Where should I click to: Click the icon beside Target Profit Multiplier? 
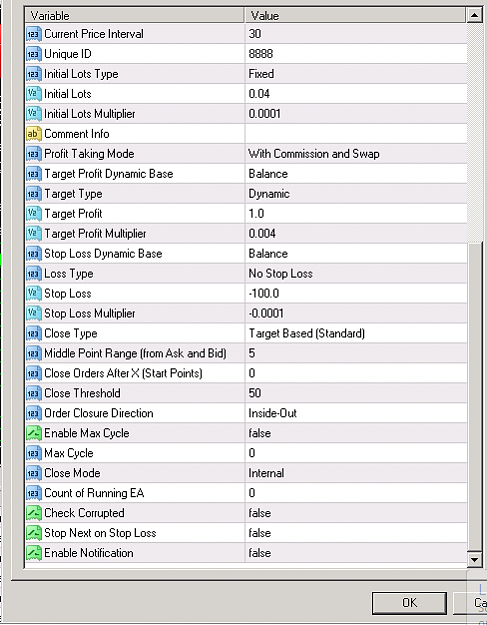tap(34, 234)
